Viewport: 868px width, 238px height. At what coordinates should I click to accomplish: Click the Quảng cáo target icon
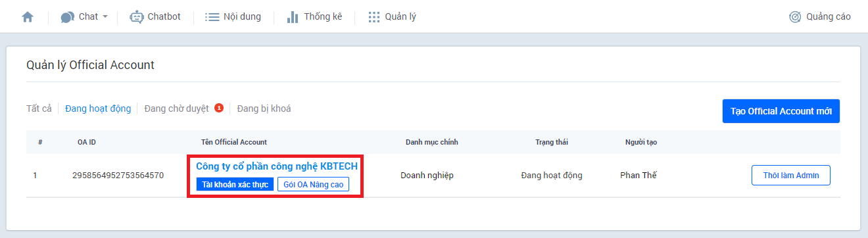point(795,17)
